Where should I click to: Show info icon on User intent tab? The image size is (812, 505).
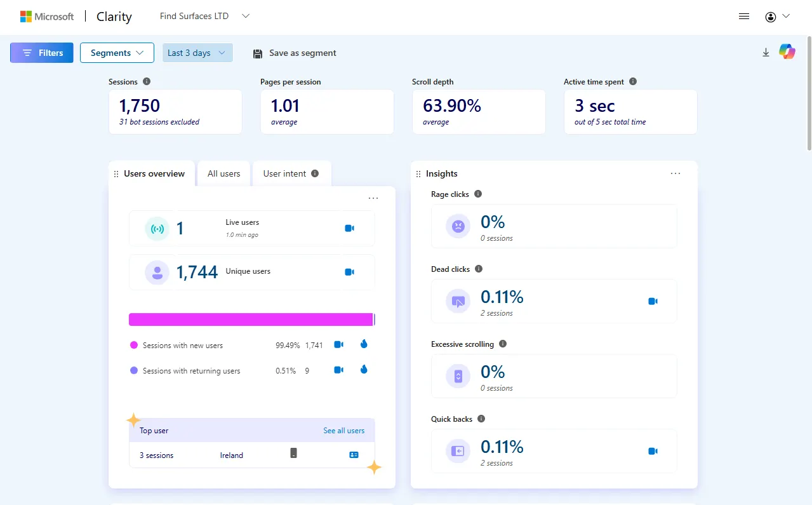click(x=315, y=173)
